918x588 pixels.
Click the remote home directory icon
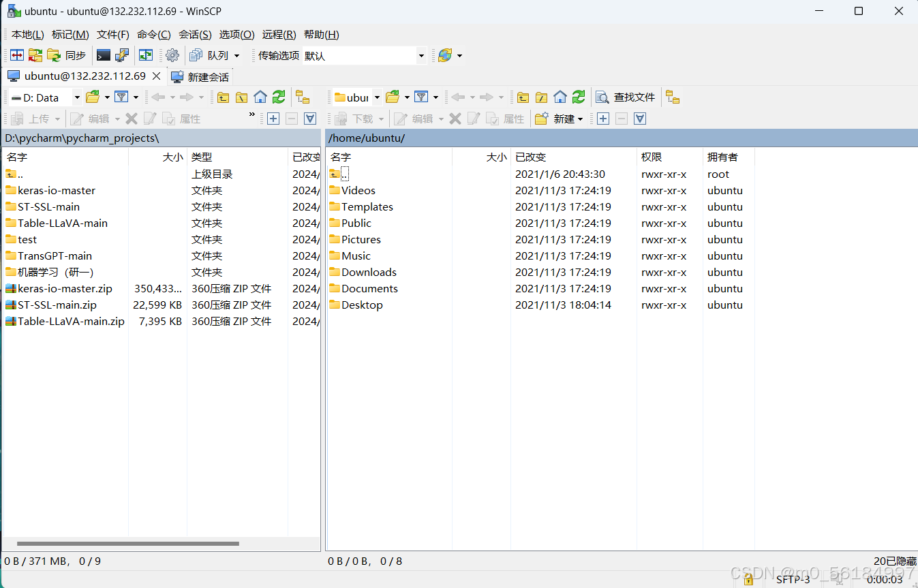pyautogui.click(x=560, y=97)
